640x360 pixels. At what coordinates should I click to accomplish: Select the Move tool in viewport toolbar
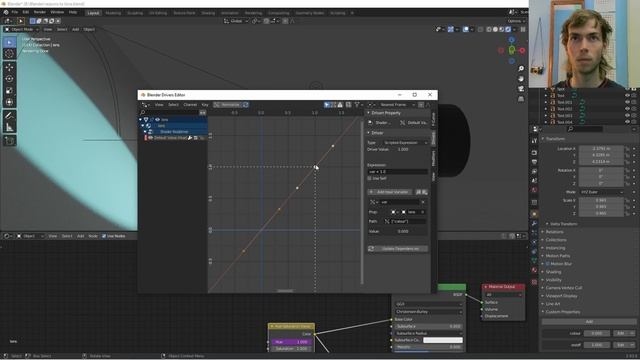(9, 67)
